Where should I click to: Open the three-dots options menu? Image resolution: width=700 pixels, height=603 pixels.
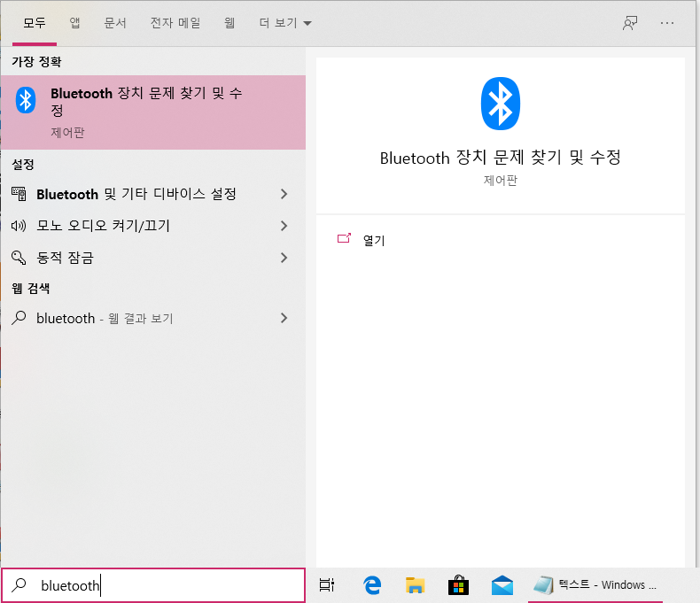(667, 23)
